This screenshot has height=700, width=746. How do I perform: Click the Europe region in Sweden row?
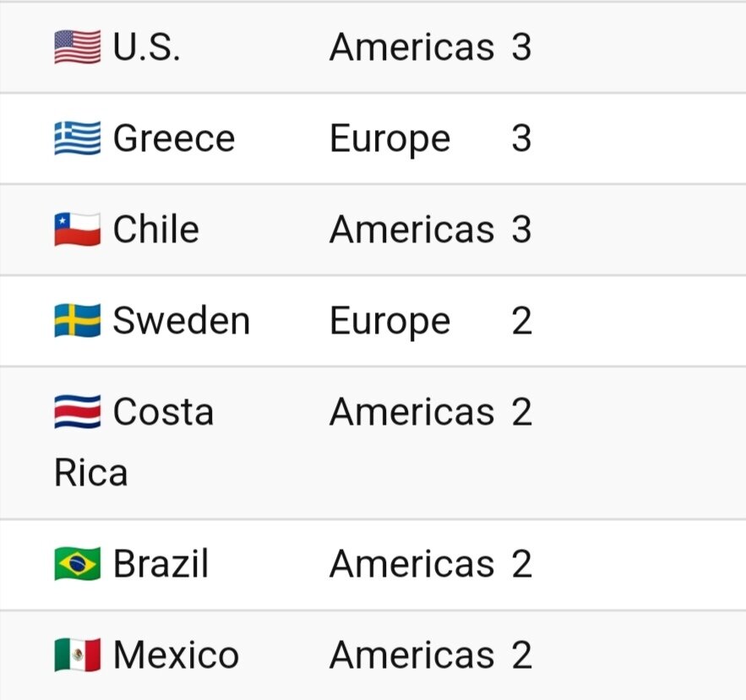point(389,321)
